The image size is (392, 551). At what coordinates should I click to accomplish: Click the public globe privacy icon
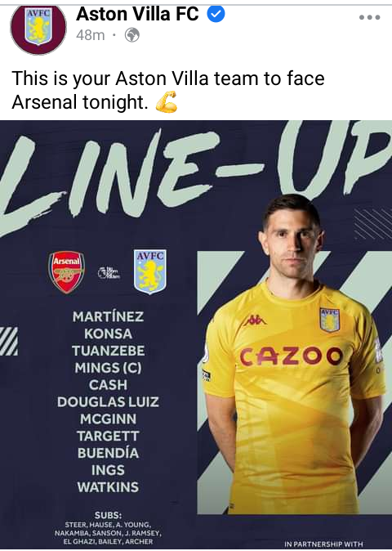(x=132, y=35)
